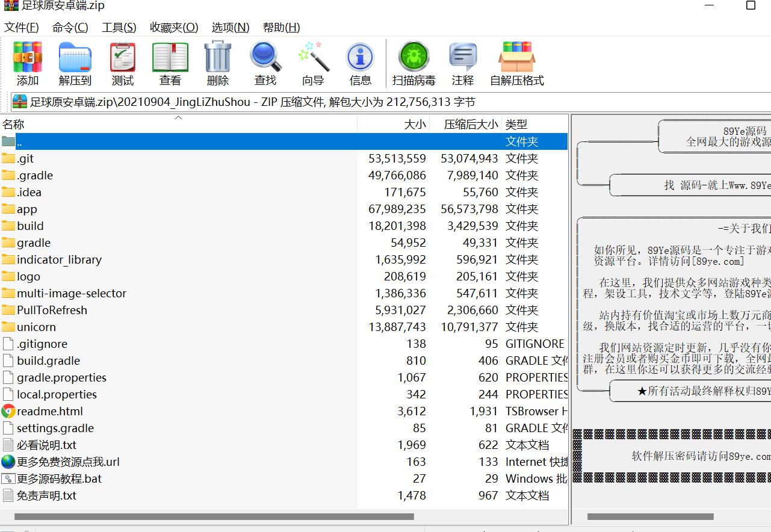Click the SFX (自解压格式) icon
The image size is (771, 532).
(517, 57)
